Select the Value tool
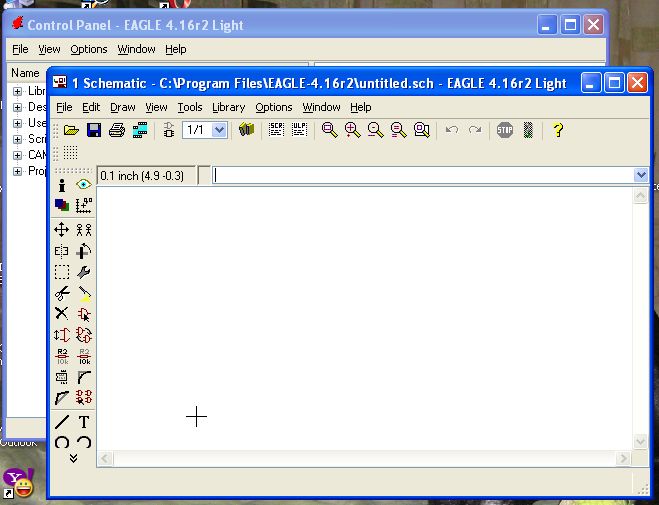The width and height of the screenshot is (659, 505). [84, 356]
